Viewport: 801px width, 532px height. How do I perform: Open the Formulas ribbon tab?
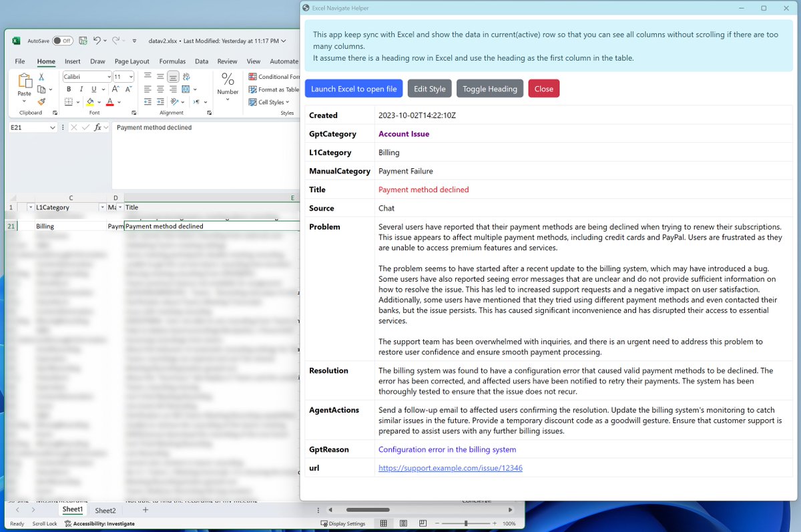point(172,61)
